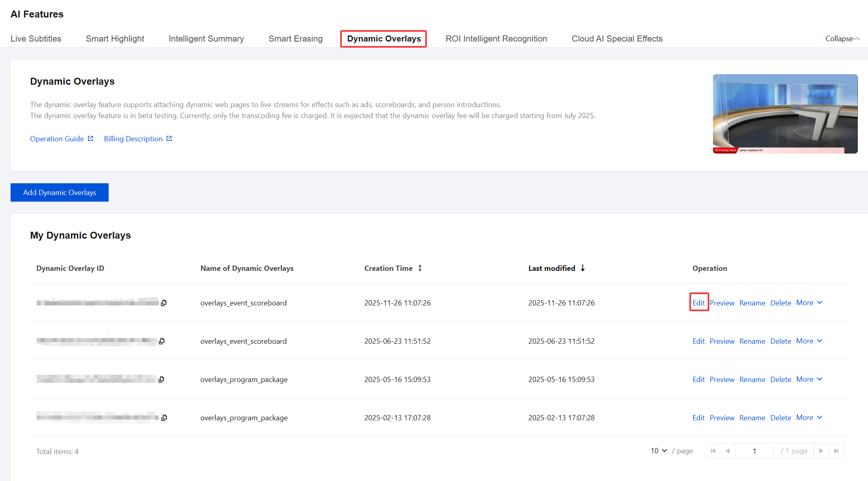Copy the second row's overlay ID
This screenshot has width=868, height=481.
[x=162, y=341]
